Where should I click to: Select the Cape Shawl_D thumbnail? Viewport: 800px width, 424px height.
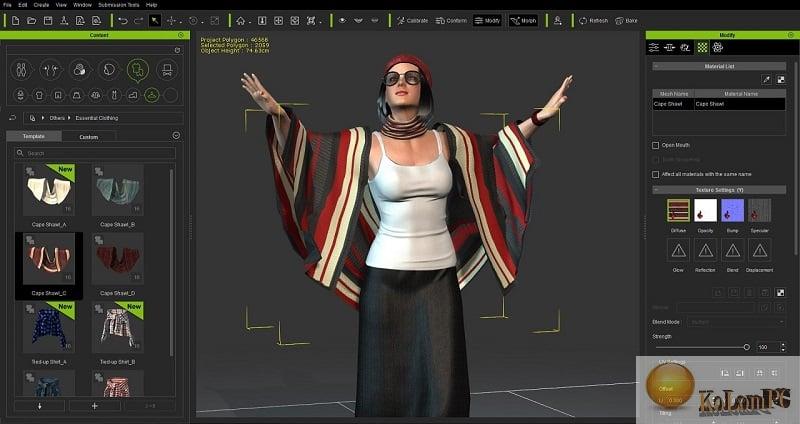pos(118,259)
